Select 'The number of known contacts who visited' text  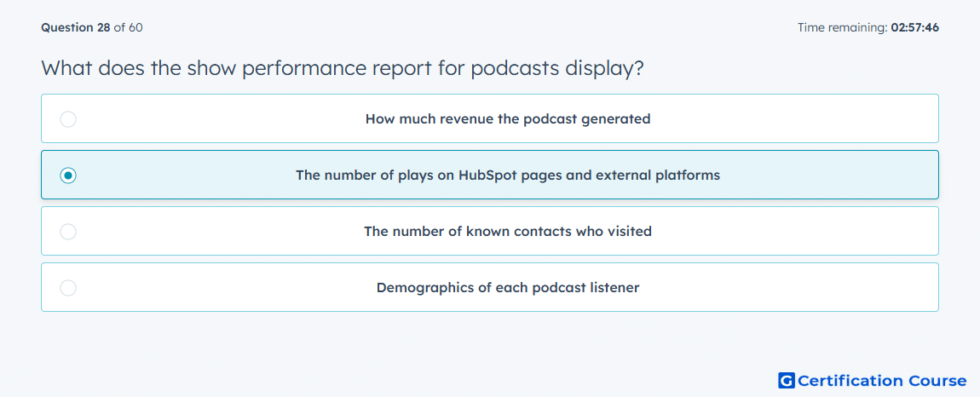508,232
